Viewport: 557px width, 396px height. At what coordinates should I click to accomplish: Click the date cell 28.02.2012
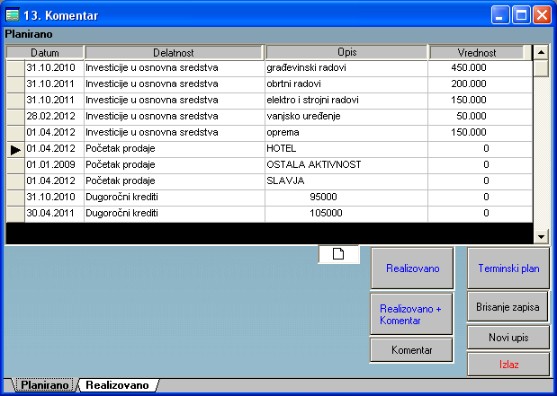54,116
